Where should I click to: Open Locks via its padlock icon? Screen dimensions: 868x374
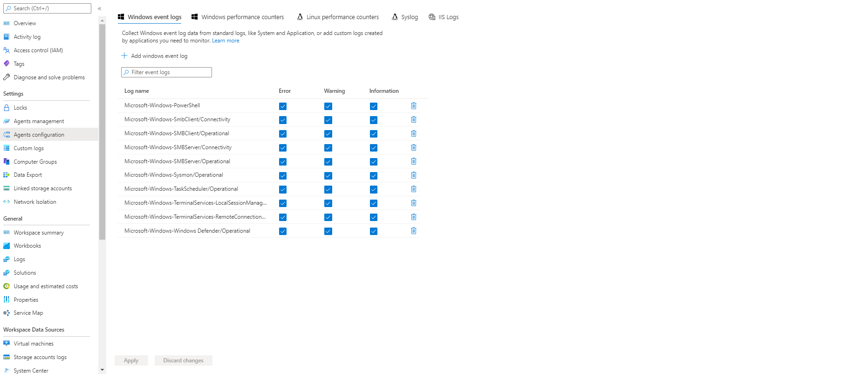[x=7, y=108]
